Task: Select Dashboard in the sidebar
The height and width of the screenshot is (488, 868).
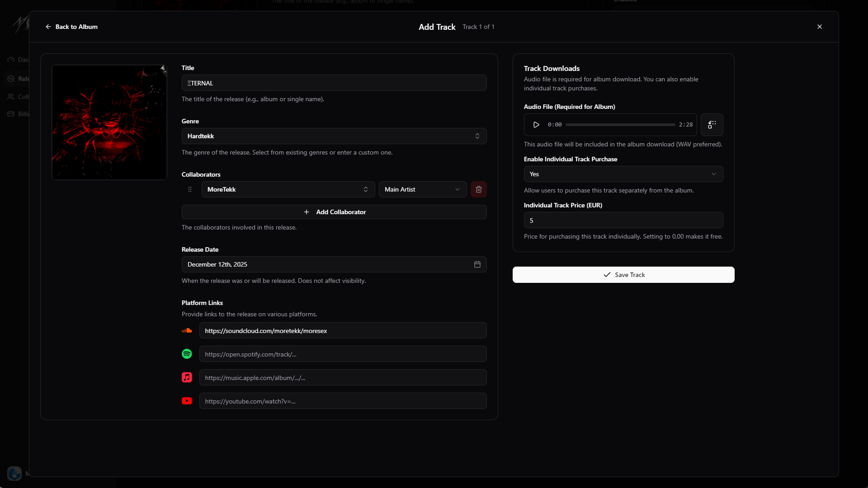Action: point(11,59)
